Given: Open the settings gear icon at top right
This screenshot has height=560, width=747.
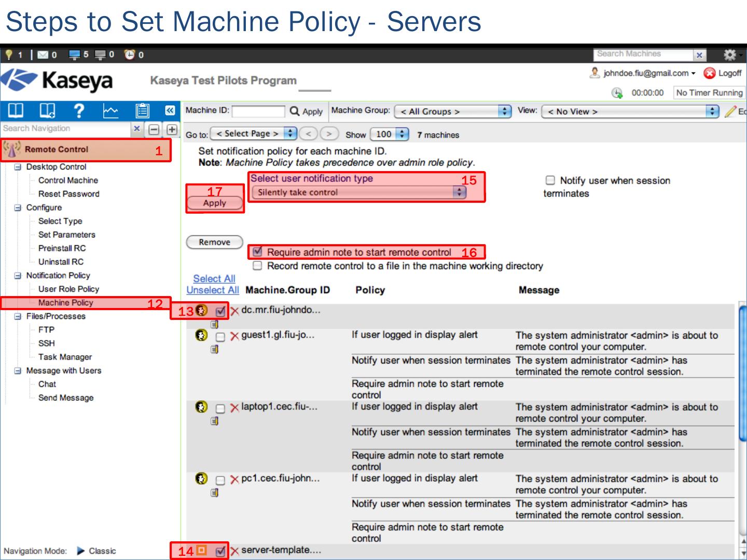Looking at the screenshot, I should pyautogui.click(x=730, y=55).
